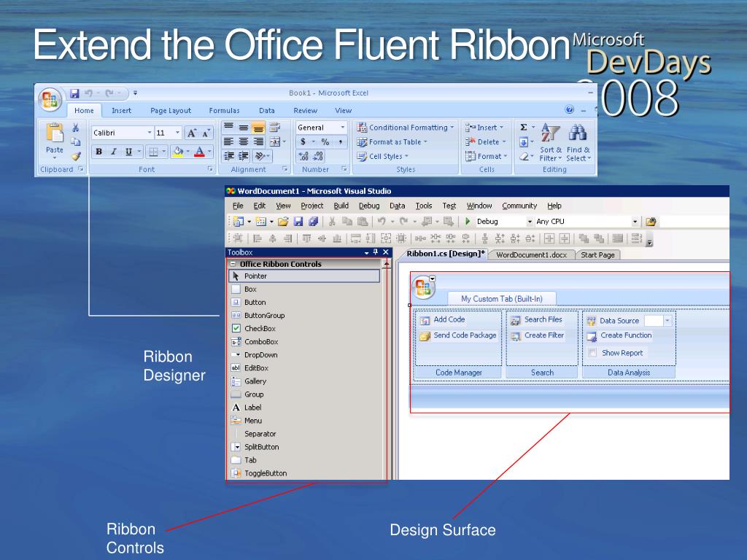Click the Font Color red A swatch
747x560 pixels.
[x=200, y=152]
